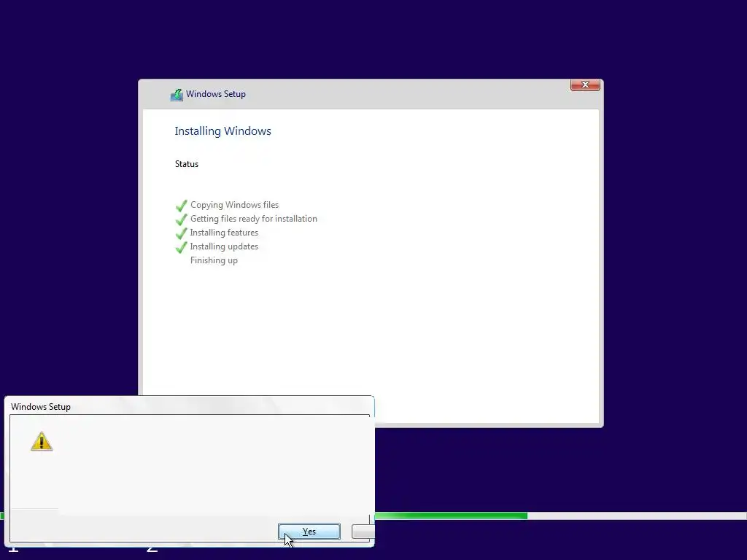Click checkmark beside Installing updates
The height and width of the screenshot is (560, 747).
pyautogui.click(x=181, y=247)
